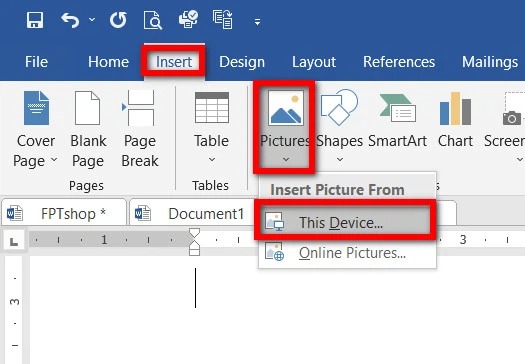The width and height of the screenshot is (525, 364).
Task: Switch to the Design ribbon tab
Action: (242, 62)
